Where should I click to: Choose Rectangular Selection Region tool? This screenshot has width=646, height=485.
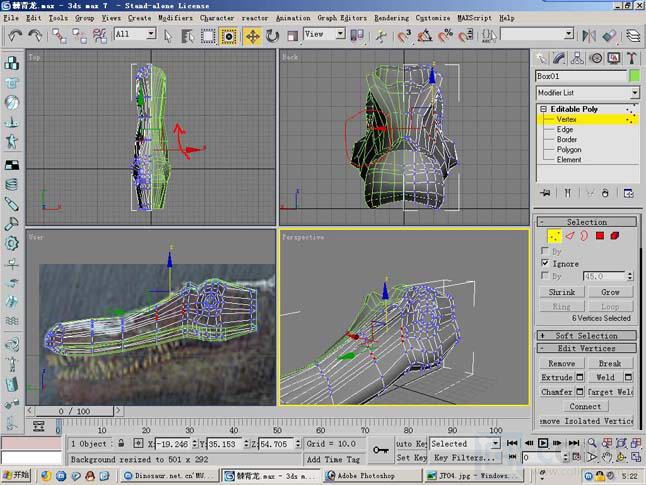208,36
